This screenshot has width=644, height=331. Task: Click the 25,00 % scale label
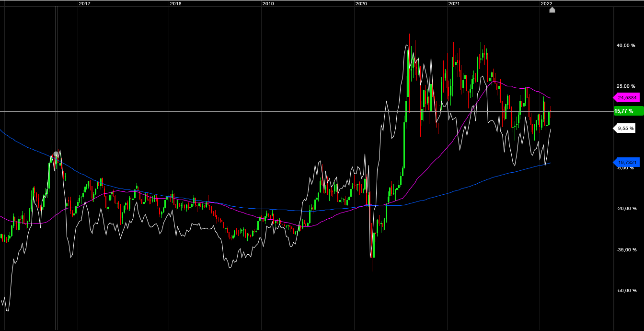[627, 86]
